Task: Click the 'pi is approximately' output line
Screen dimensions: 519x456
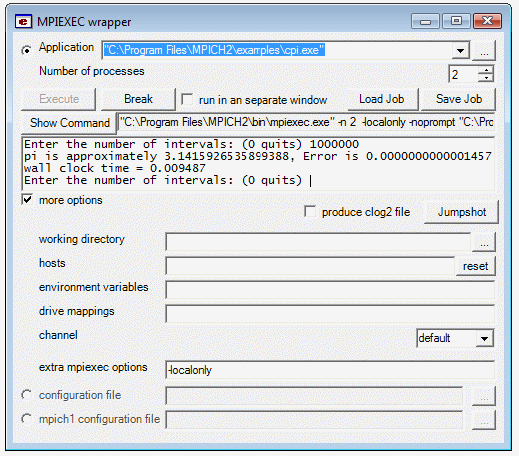Action: point(257,156)
